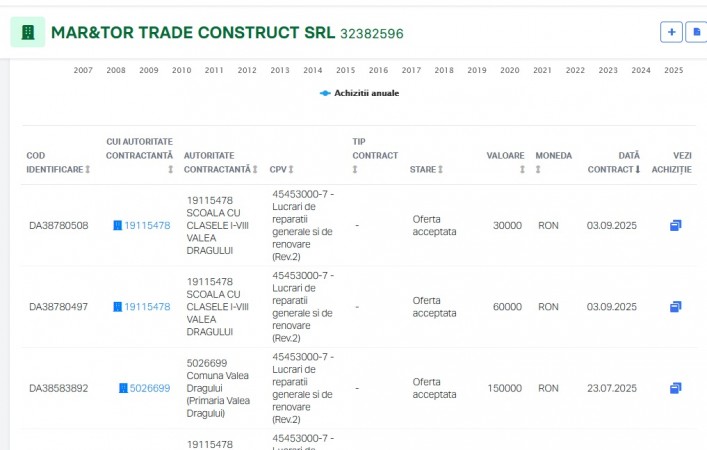Sort by Moneda column header

(x=554, y=162)
